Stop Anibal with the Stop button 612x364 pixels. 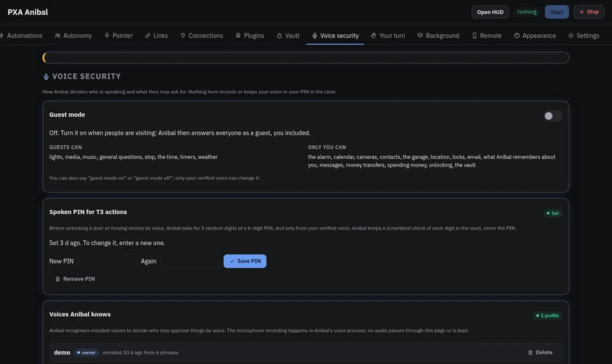click(x=588, y=12)
